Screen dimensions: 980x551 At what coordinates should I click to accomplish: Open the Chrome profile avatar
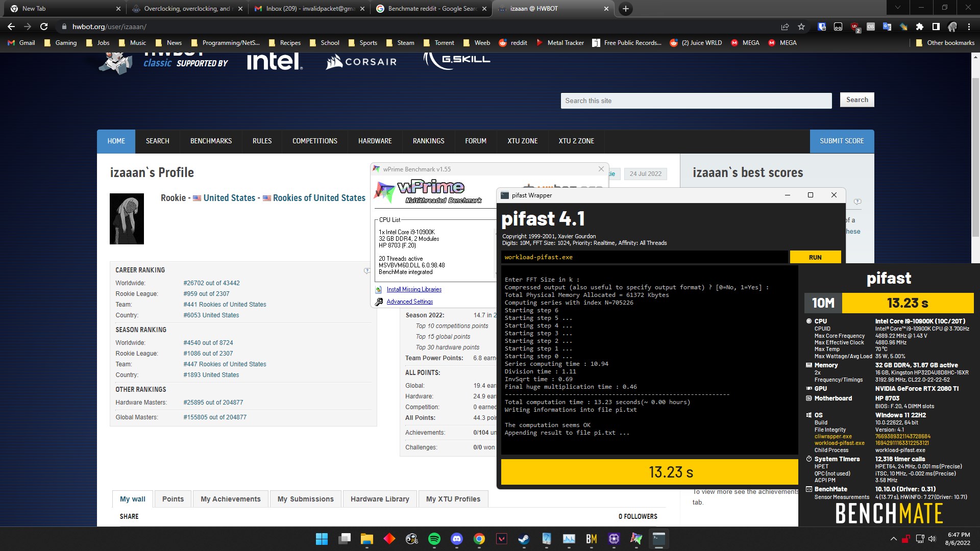(952, 27)
